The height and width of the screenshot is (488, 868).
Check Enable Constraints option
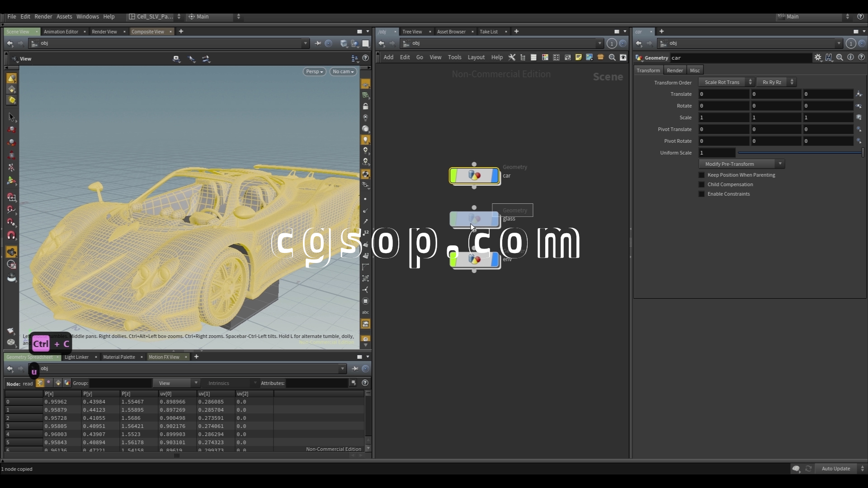click(x=702, y=194)
